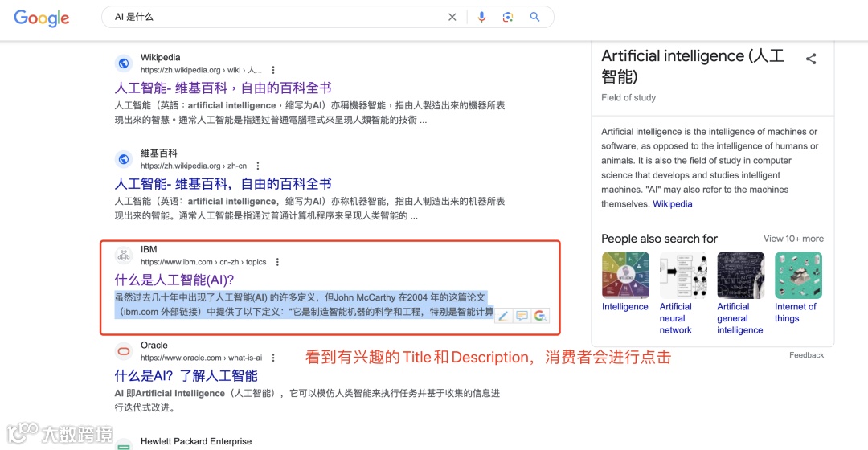Click the Google search icon in selection popup

(540, 316)
